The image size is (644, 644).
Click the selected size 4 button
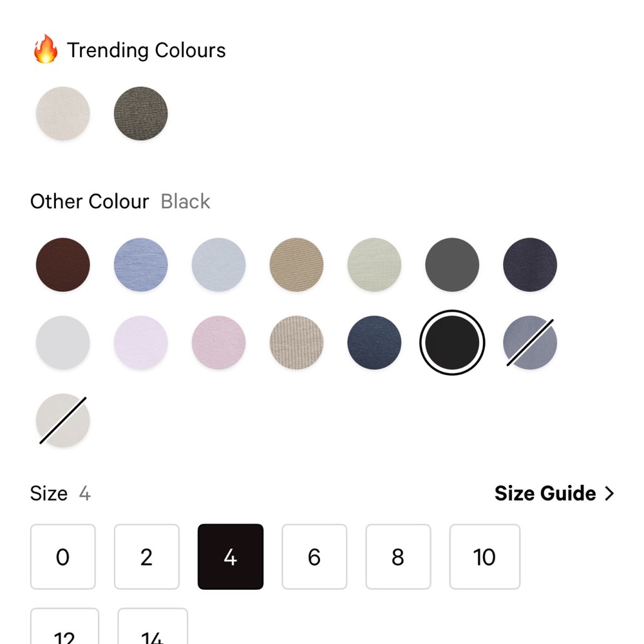coord(230,557)
